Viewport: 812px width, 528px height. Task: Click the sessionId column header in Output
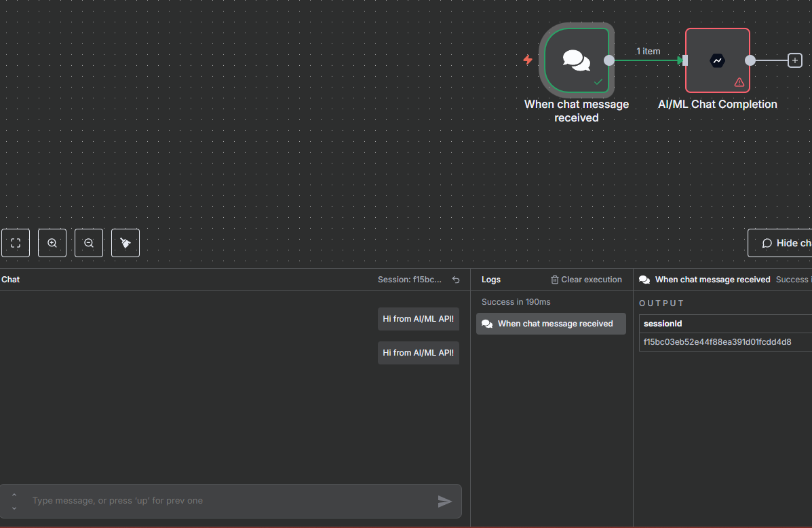[x=663, y=324]
